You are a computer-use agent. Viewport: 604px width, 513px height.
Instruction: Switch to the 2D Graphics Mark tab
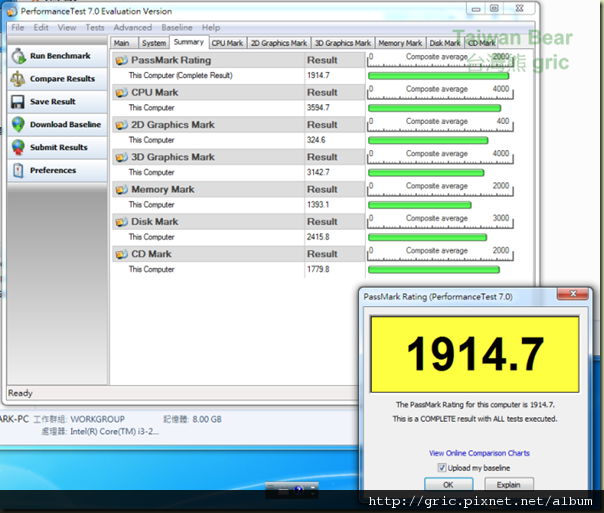point(279,43)
